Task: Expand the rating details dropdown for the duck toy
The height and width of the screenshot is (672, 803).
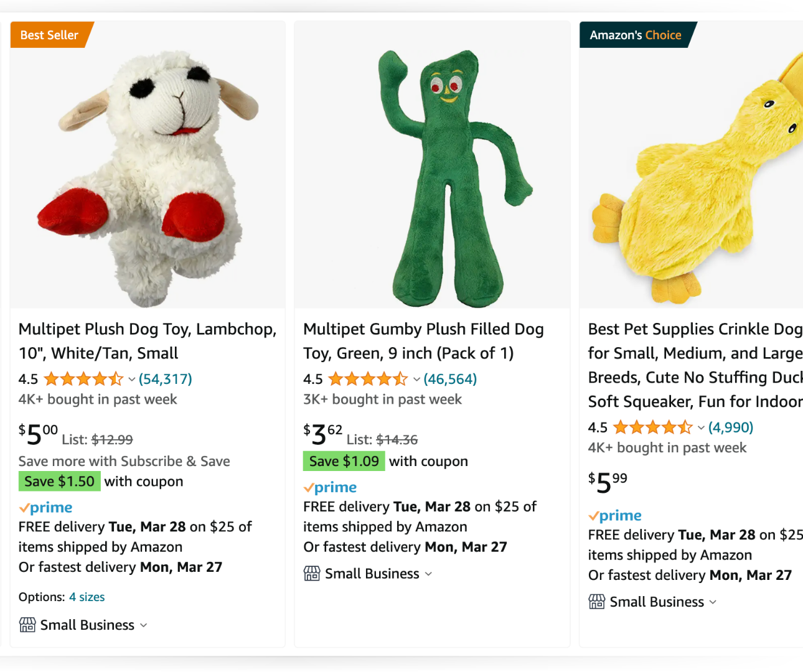Action: 700,427
